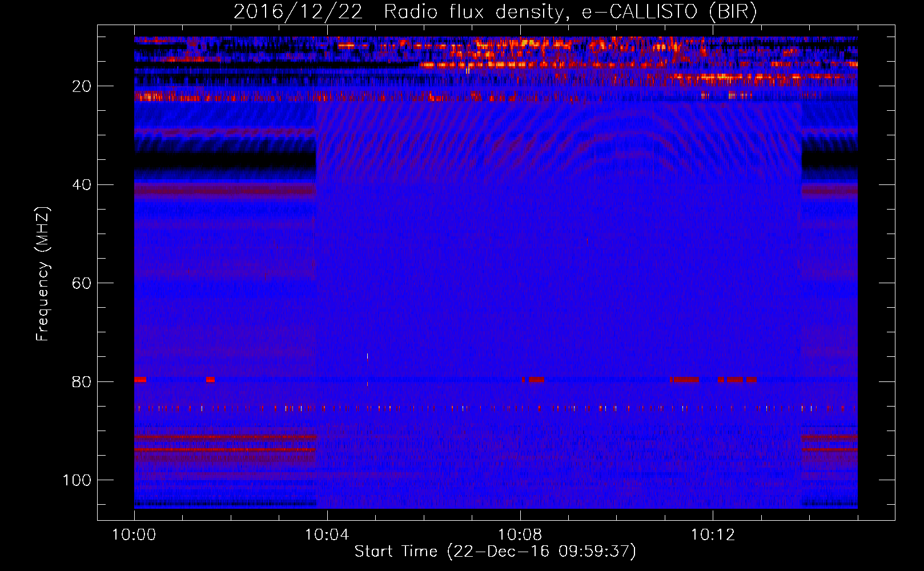924x571 pixels.
Task: Click the 60 frequency tick label
Action: click(x=82, y=283)
